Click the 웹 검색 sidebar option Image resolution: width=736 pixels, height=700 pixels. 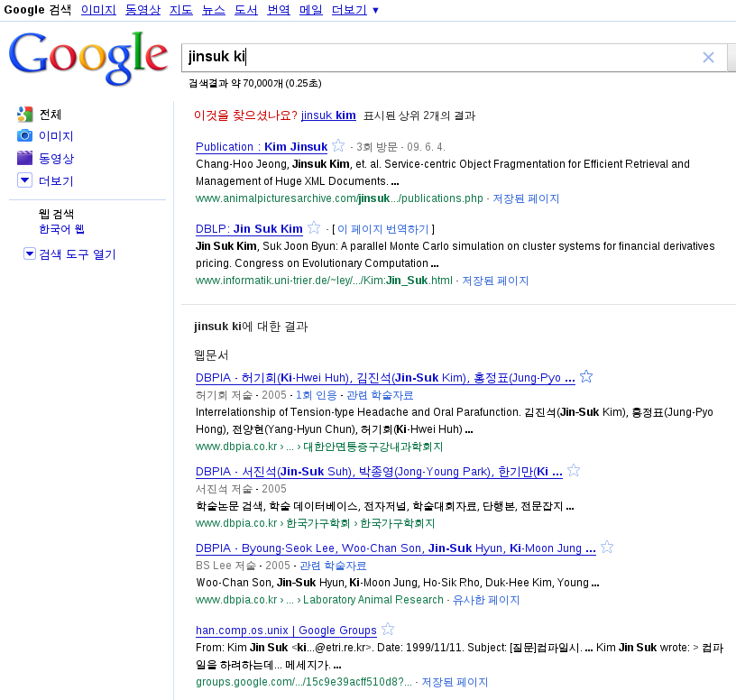point(56,214)
